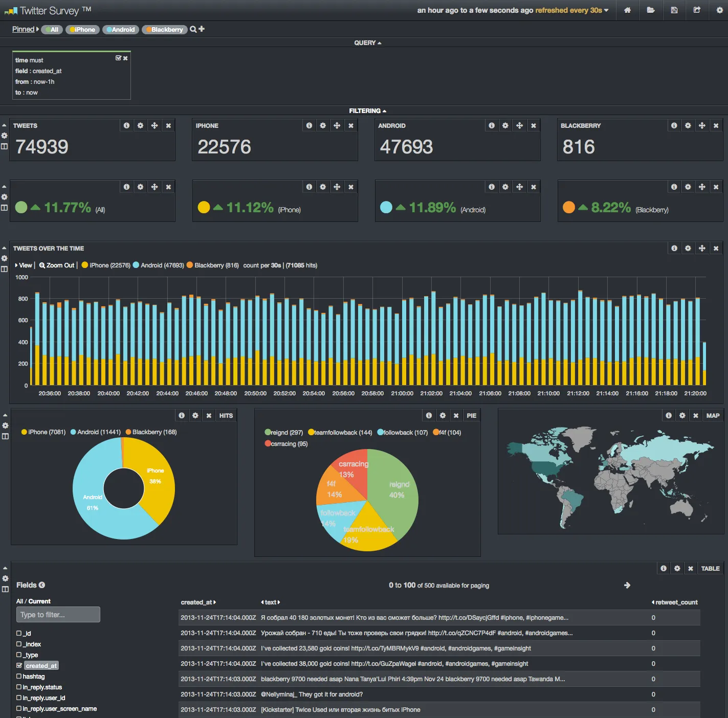Open settings gear of ANDROID panel
The height and width of the screenshot is (718, 728).
(505, 125)
